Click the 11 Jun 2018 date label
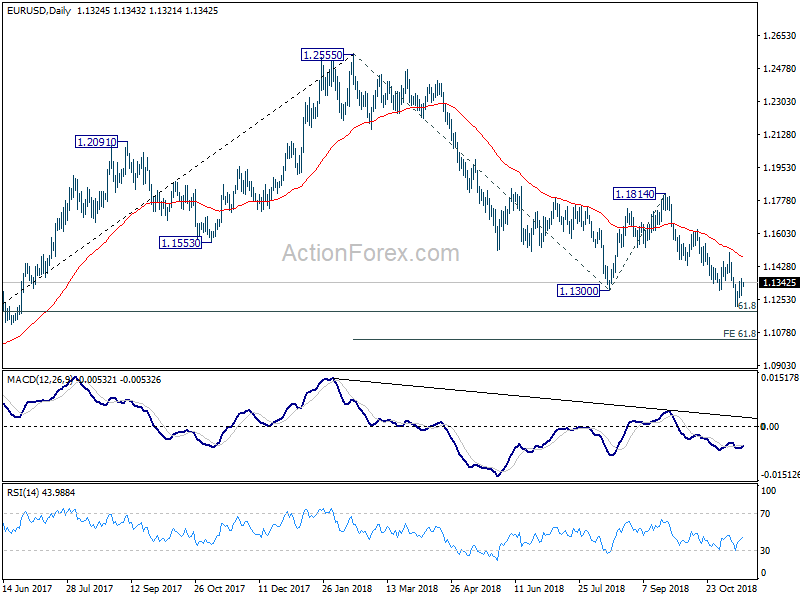This screenshot has height=600, width=800. (540, 589)
